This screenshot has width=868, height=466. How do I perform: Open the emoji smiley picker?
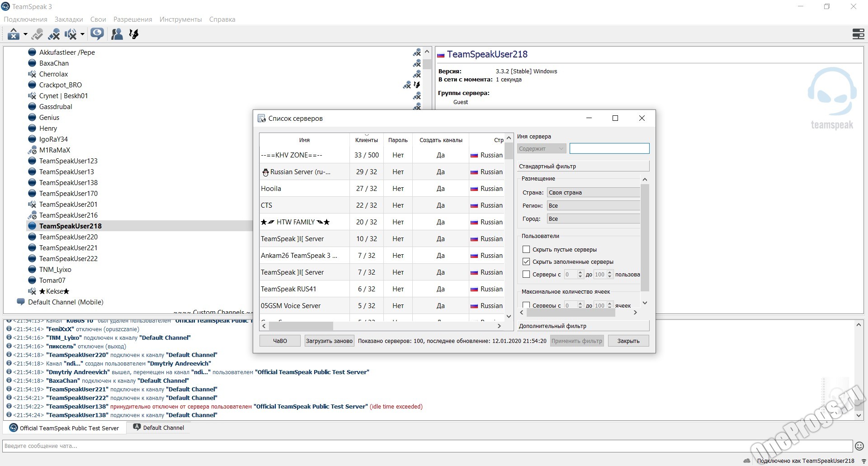pos(859,446)
